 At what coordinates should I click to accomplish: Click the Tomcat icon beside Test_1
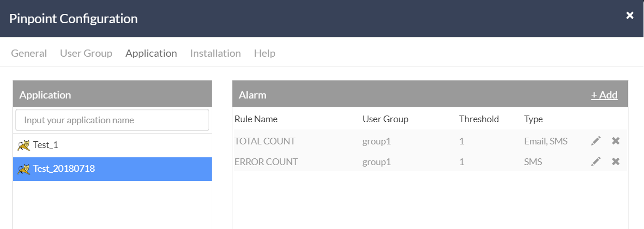point(24,145)
